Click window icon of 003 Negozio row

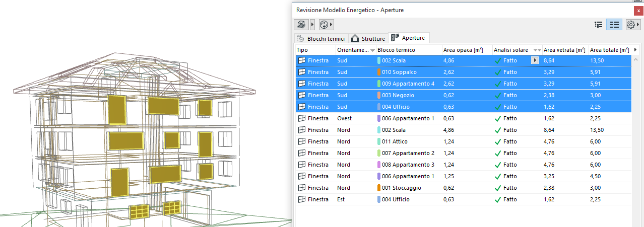click(302, 95)
